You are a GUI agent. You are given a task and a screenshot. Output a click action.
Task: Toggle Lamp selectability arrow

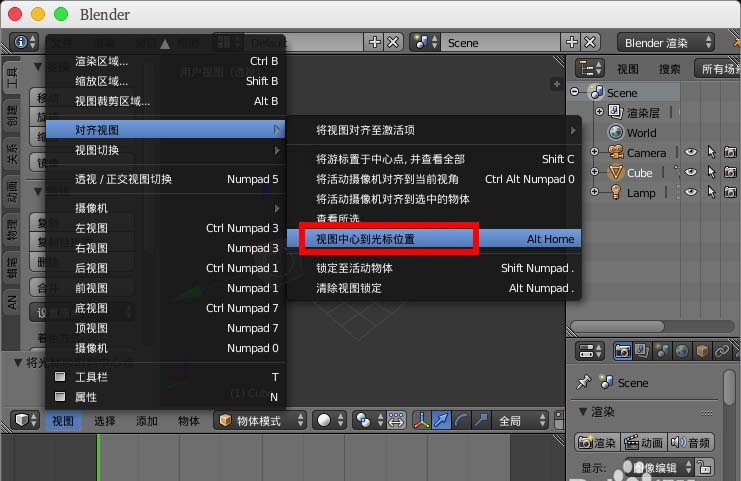pyautogui.click(x=711, y=192)
